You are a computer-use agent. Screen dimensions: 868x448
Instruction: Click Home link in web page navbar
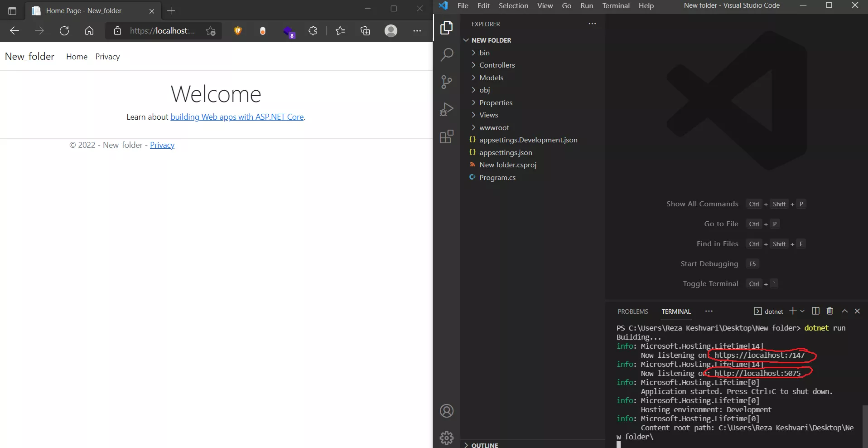pyautogui.click(x=77, y=57)
